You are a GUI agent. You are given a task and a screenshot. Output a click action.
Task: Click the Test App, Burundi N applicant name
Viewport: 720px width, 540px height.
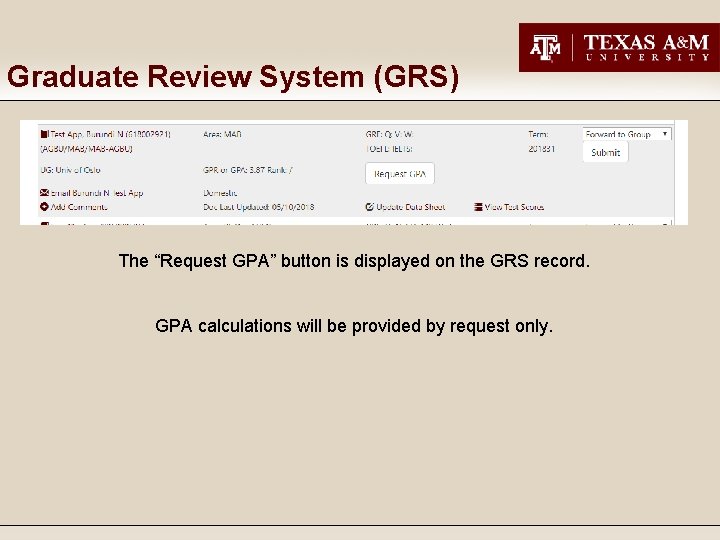click(110, 134)
